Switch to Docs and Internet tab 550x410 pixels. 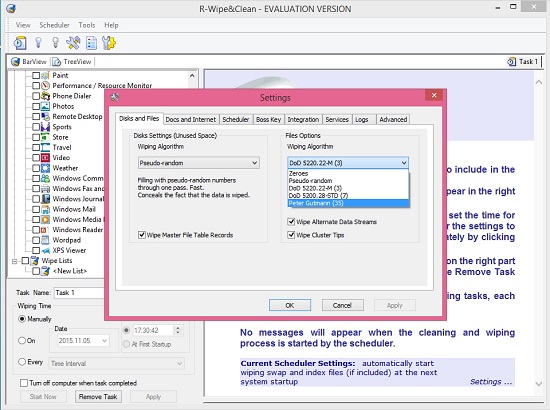[x=190, y=119]
